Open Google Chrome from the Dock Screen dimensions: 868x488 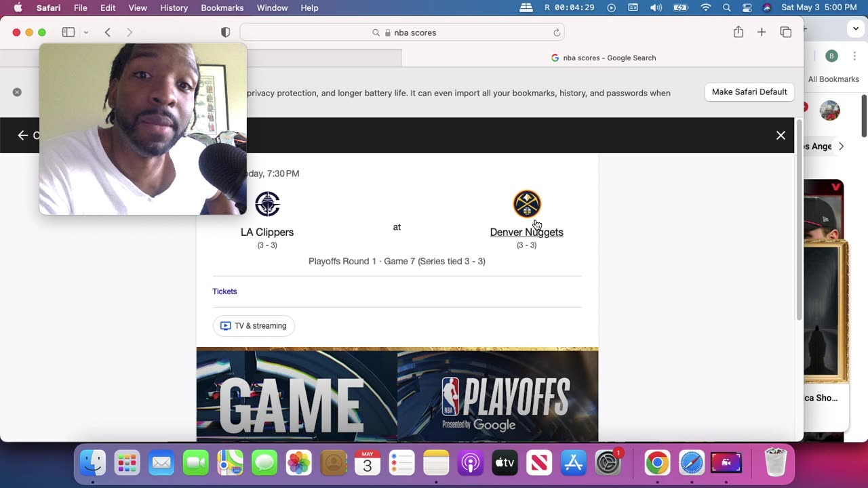click(x=656, y=463)
